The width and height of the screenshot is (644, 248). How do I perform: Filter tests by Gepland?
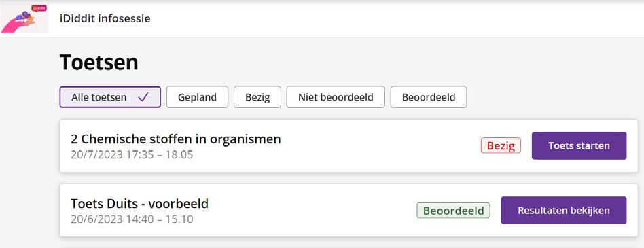pyautogui.click(x=197, y=97)
